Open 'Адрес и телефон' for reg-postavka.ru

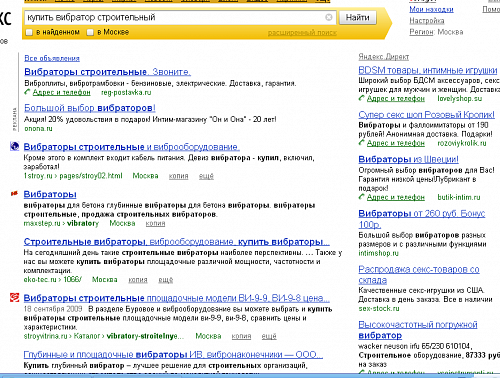tap(61, 92)
